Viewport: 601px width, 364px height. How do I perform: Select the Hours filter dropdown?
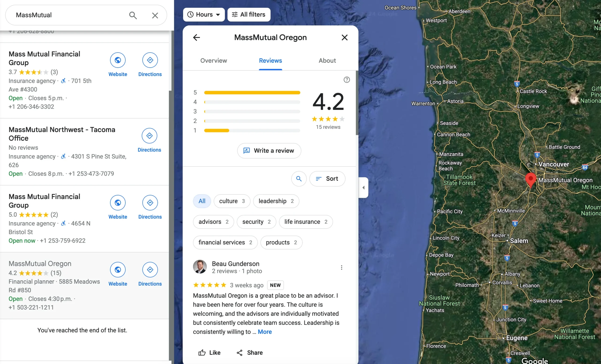(204, 15)
